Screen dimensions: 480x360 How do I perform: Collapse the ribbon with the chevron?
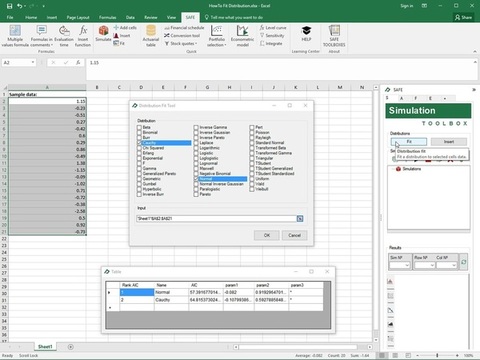point(475,52)
